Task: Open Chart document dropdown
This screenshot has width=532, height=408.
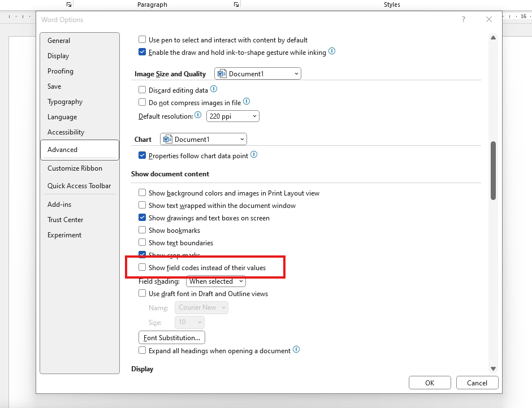Action: tap(204, 140)
